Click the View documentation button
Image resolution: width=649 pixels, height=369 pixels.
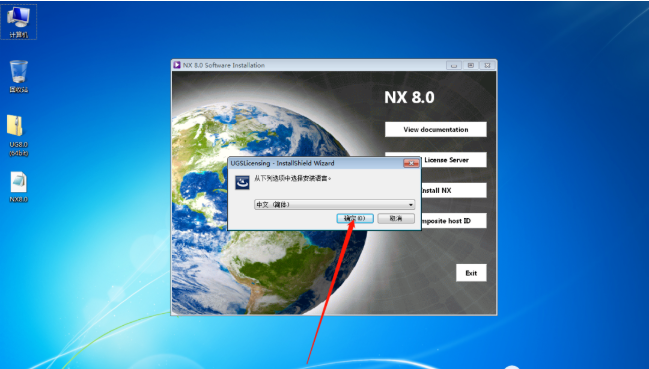click(x=436, y=129)
